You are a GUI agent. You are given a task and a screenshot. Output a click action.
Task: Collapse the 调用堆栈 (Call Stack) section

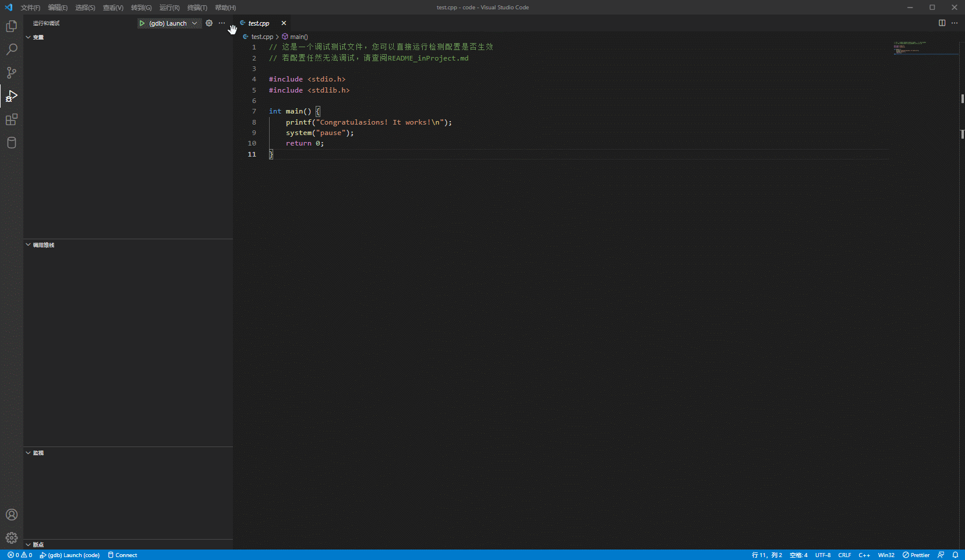[43, 245]
